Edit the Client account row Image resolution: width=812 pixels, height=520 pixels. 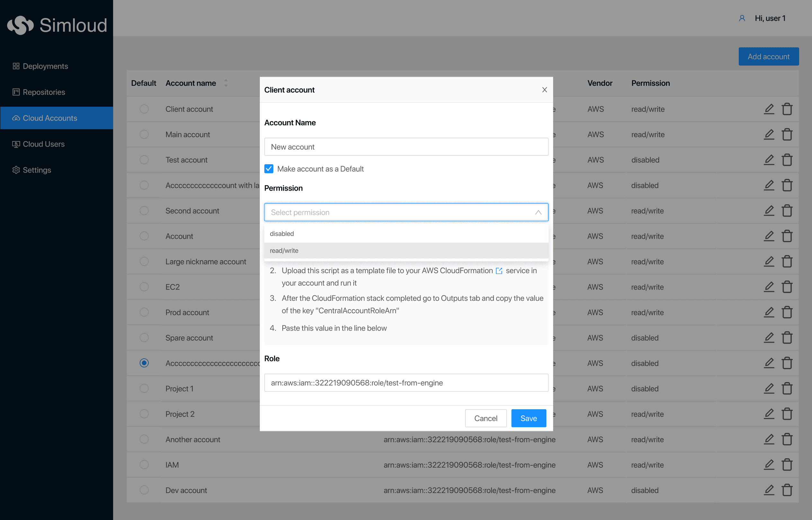click(x=769, y=109)
